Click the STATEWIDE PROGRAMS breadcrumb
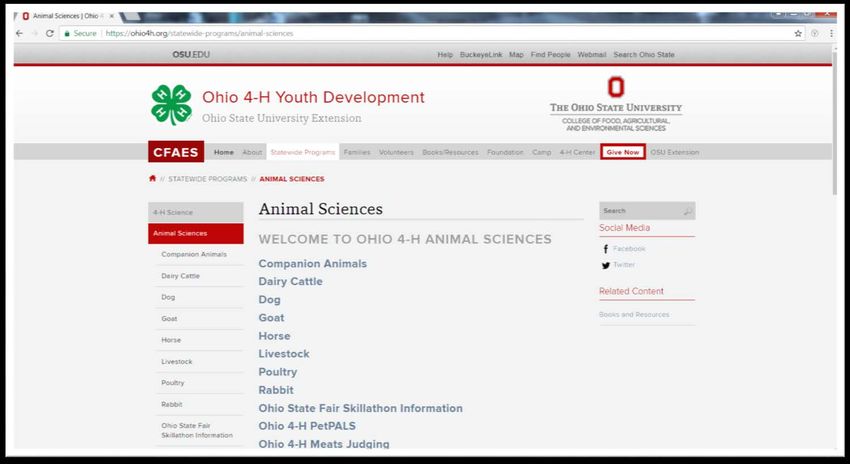The image size is (850, 464). [x=208, y=179]
